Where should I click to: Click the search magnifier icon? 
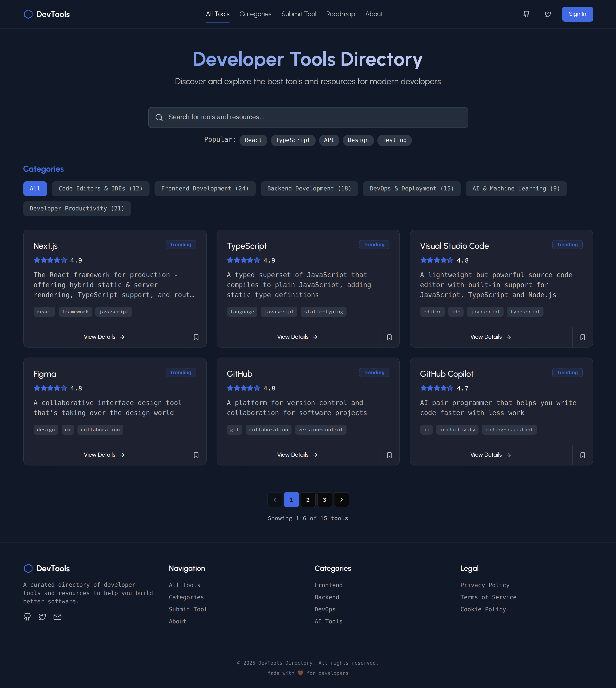point(159,117)
